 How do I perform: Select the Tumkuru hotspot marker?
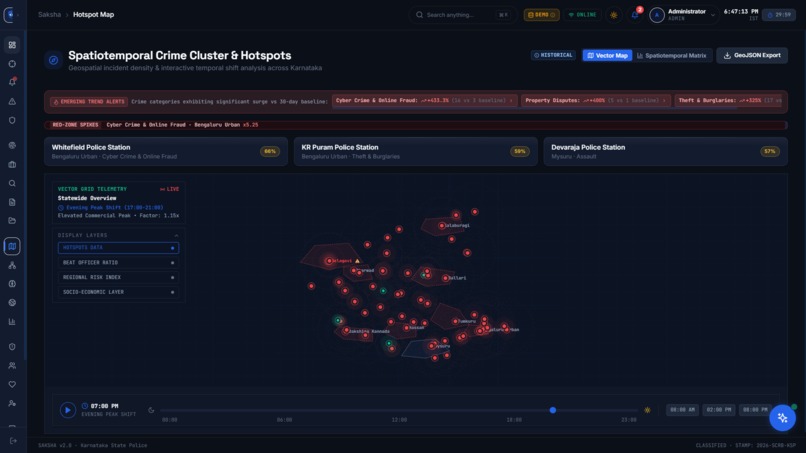455,321
